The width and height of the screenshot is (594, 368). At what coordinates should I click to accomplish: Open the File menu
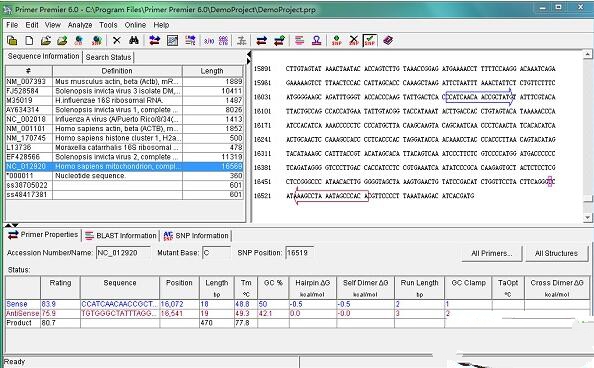12,25
